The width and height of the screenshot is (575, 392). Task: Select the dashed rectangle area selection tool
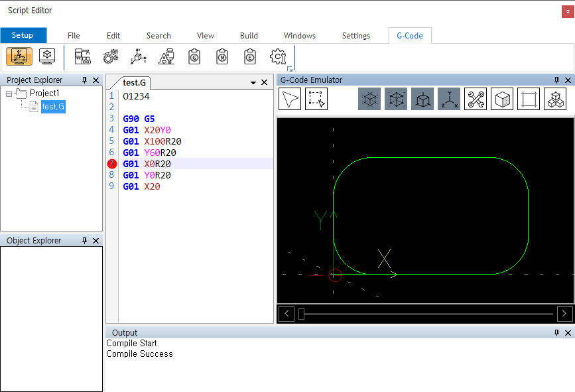[316, 99]
